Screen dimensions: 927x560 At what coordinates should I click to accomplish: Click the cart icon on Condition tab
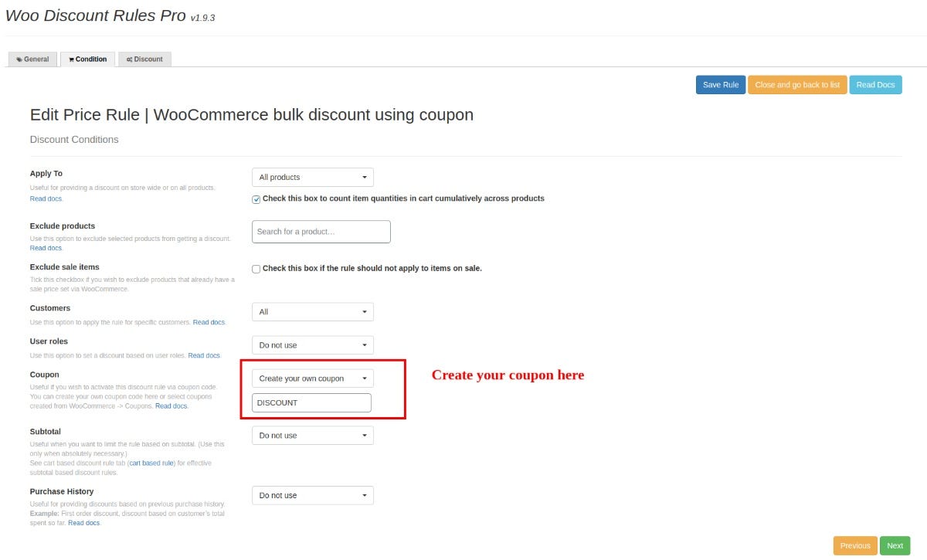pyautogui.click(x=71, y=59)
